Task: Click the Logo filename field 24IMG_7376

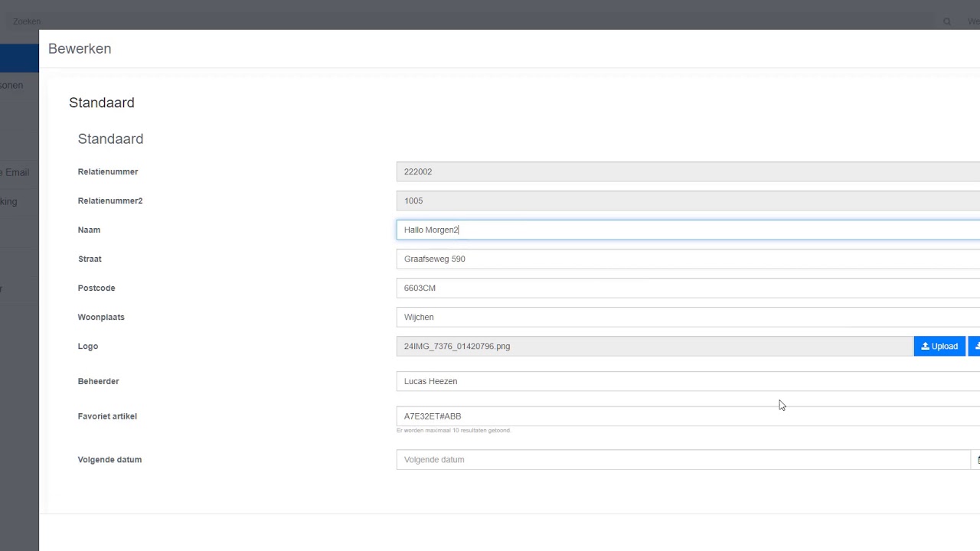Action: 655,346
